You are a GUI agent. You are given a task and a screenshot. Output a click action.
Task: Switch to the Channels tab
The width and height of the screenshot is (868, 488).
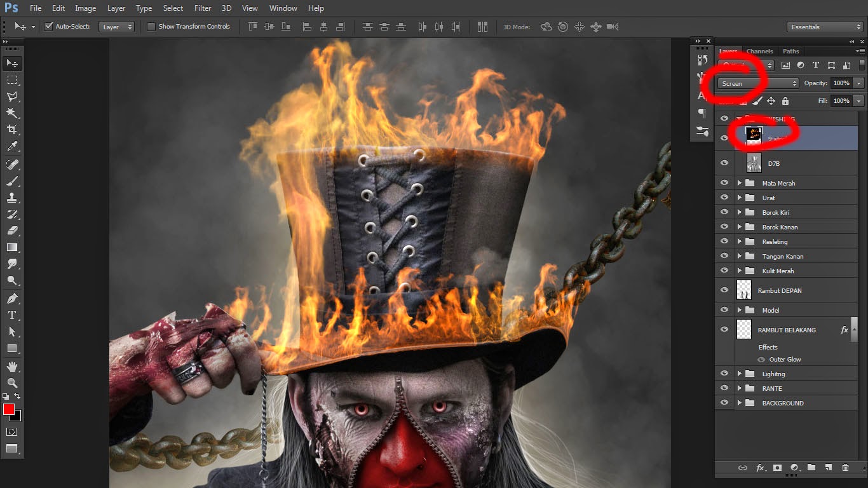[x=759, y=51]
